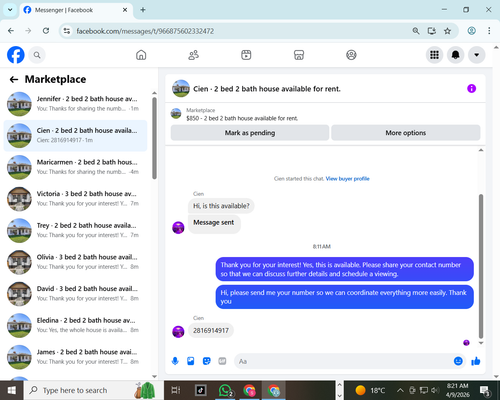Click the browser back button
Screen dimensions: 500x400
pos(11,31)
